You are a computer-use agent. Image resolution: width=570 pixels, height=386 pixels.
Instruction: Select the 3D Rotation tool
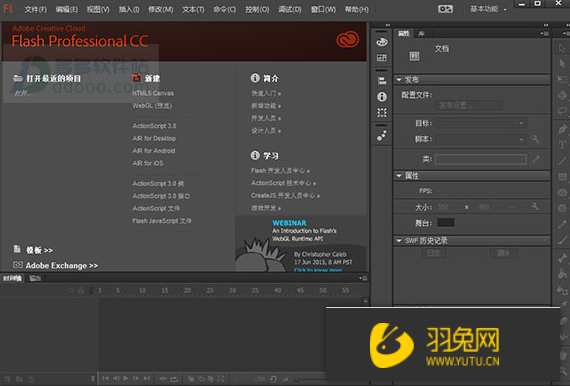click(562, 95)
